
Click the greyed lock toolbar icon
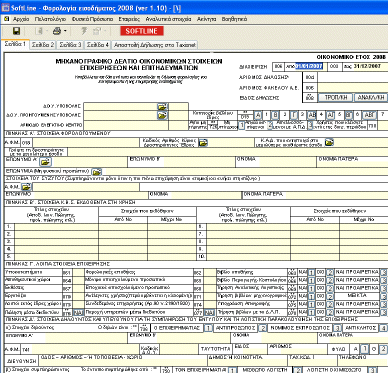click(x=97, y=31)
